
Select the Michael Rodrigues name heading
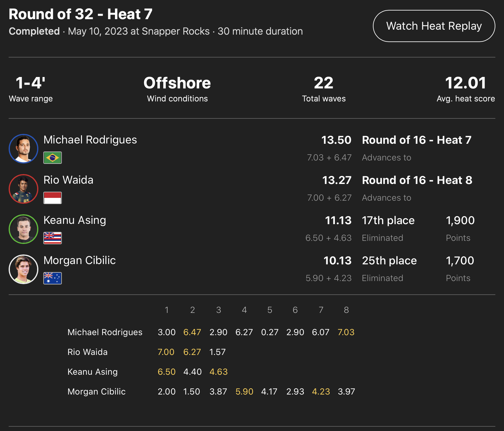point(90,140)
